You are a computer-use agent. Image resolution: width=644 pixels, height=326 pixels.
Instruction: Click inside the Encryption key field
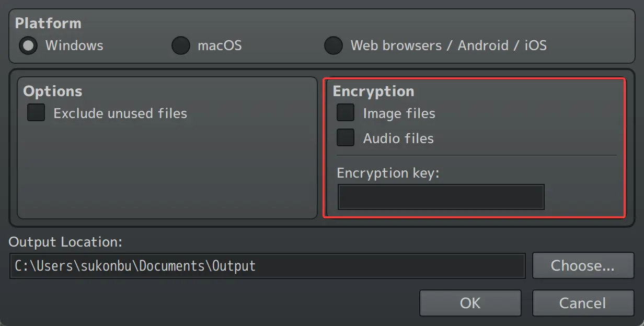click(441, 197)
